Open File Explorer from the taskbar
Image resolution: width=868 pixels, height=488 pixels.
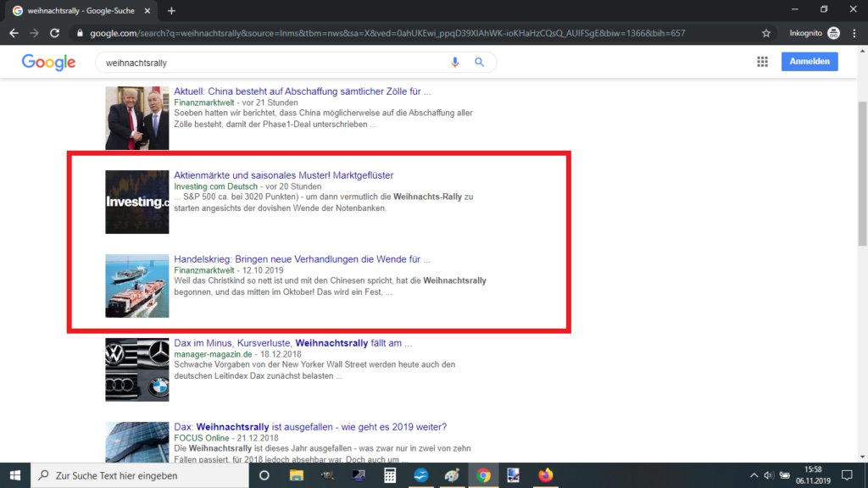[296, 475]
